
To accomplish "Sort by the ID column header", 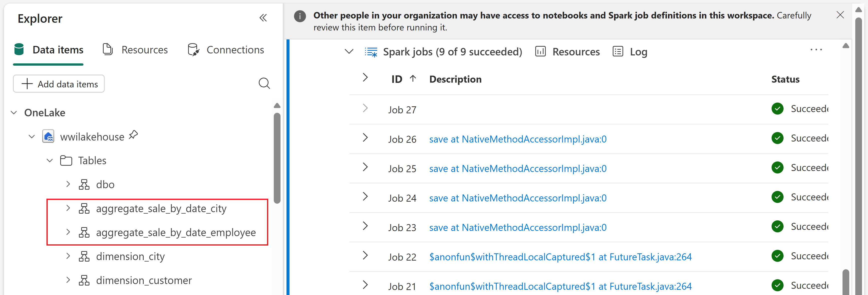I will click(x=397, y=79).
